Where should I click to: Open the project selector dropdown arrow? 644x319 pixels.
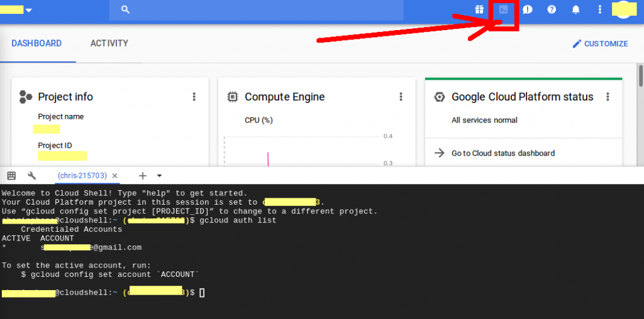click(29, 10)
